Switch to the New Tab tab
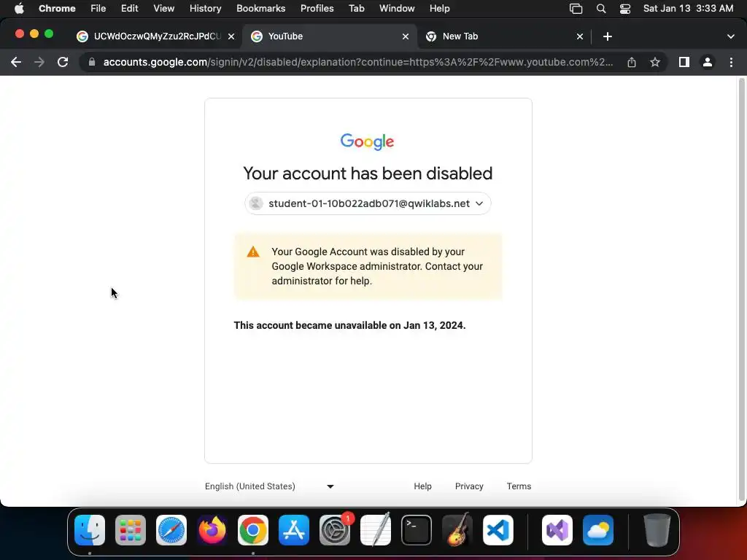 coord(504,36)
